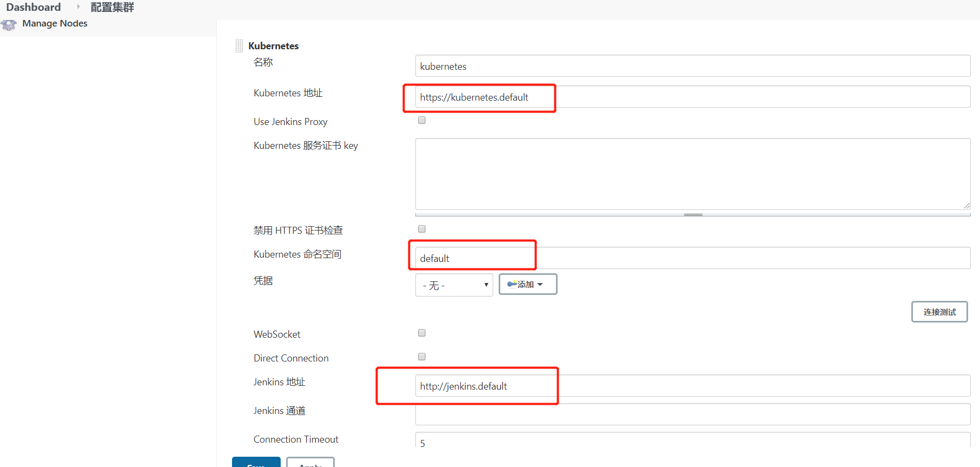Tick 禁用 HTTPS 证书检查 checkbox

[x=422, y=229]
